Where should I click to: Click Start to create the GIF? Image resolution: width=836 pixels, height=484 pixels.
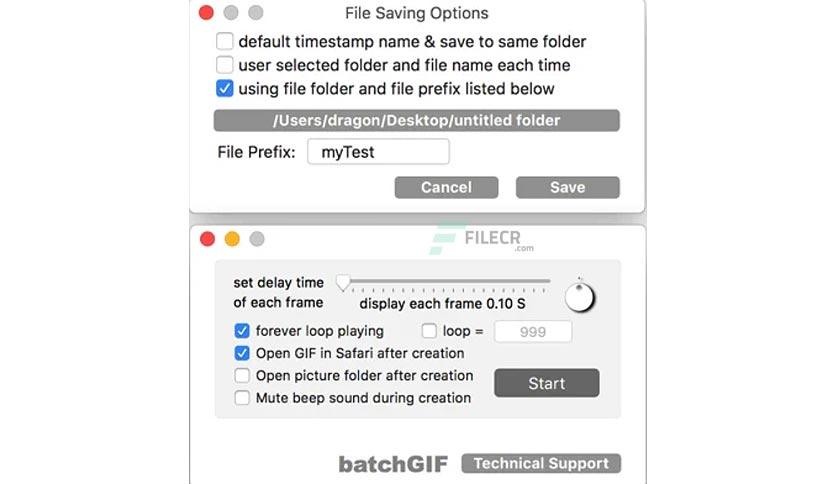(x=546, y=383)
